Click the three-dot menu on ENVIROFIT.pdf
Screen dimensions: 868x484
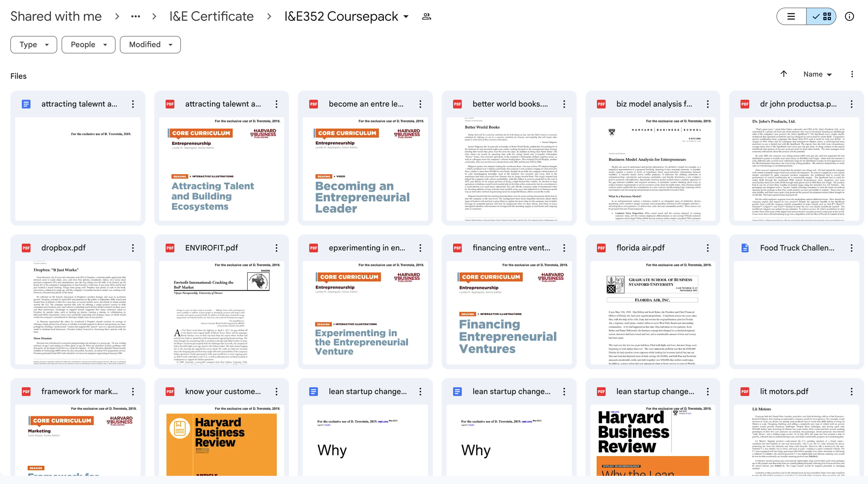coord(276,248)
